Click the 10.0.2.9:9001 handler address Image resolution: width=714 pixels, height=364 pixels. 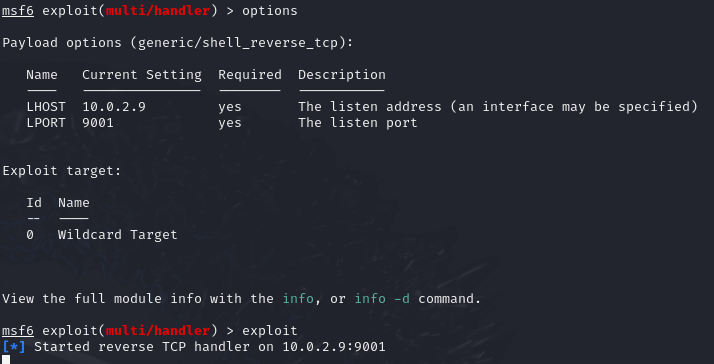tap(334, 347)
